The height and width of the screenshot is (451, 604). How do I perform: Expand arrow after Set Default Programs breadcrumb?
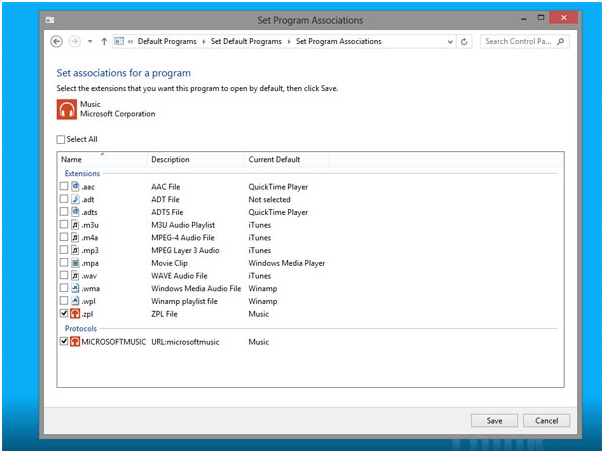pyautogui.click(x=289, y=41)
